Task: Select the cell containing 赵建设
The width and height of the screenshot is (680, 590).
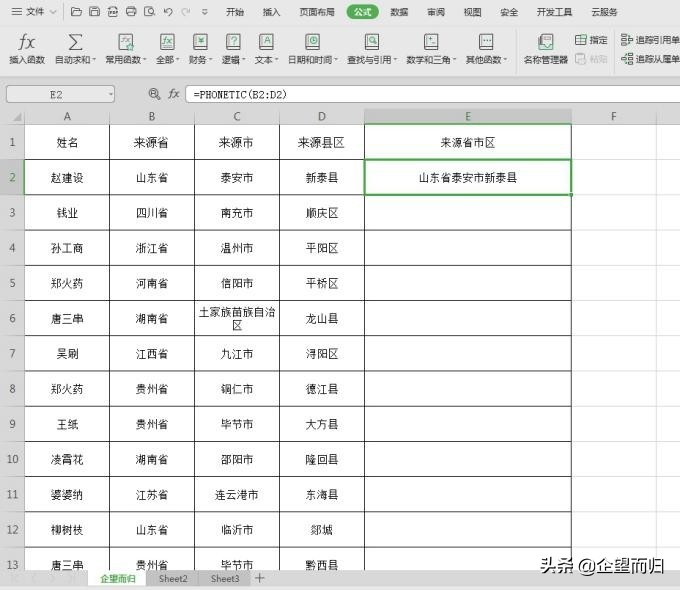Action: (67, 177)
